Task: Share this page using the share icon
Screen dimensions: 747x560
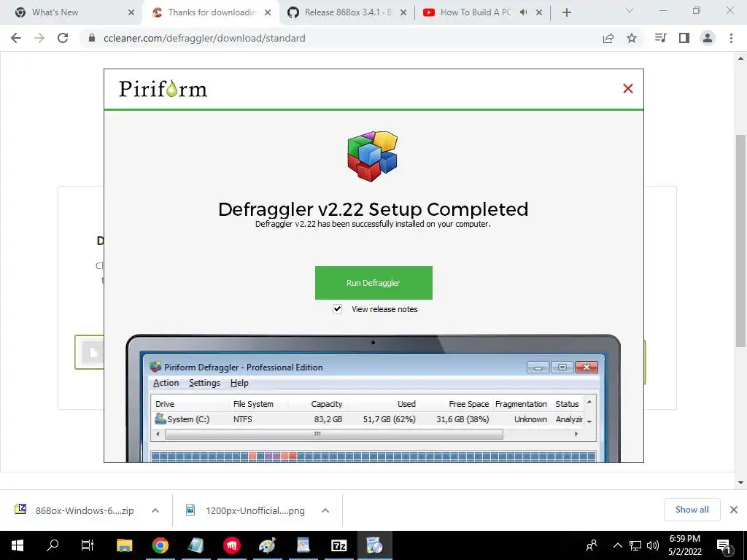Action: pyautogui.click(x=608, y=38)
